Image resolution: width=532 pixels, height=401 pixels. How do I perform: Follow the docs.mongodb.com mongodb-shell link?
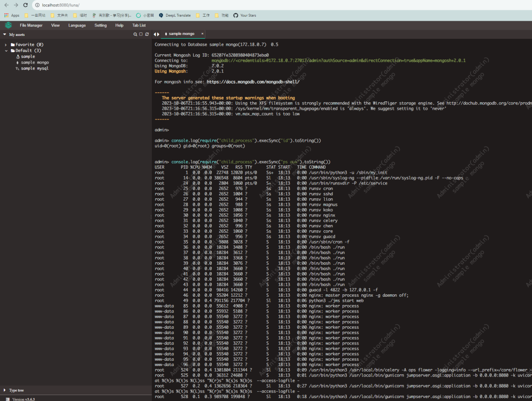pyautogui.click(x=253, y=82)
